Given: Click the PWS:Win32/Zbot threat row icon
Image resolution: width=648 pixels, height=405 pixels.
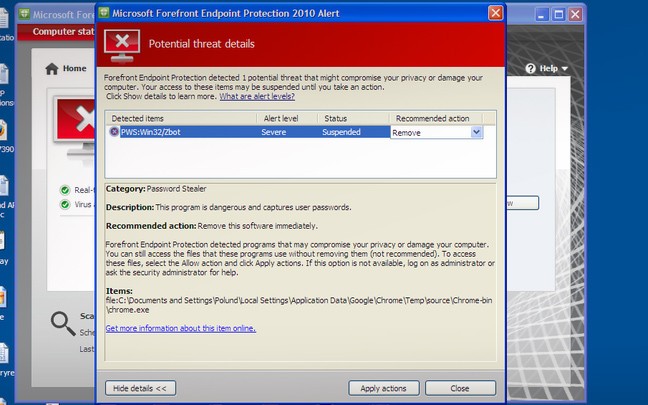Looking at the screenshot, I should point(114,132).
